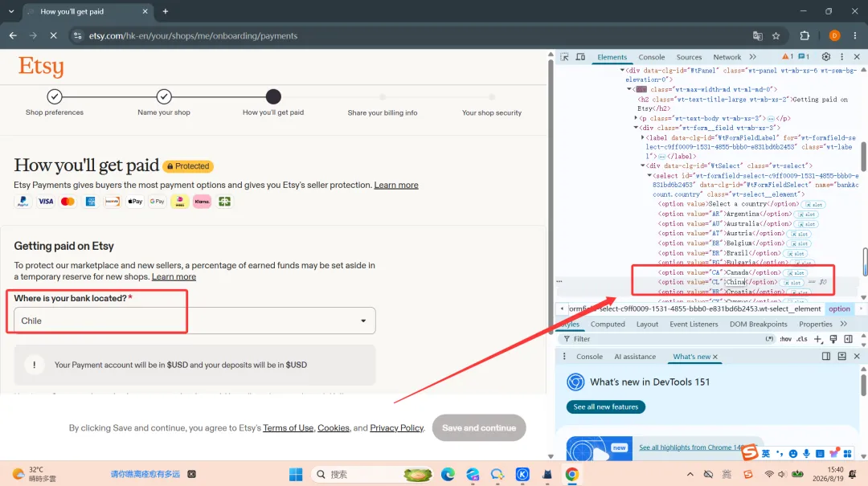Open the Terms of Use link
This screenshot has height=486, width=868.
point(288,428)
